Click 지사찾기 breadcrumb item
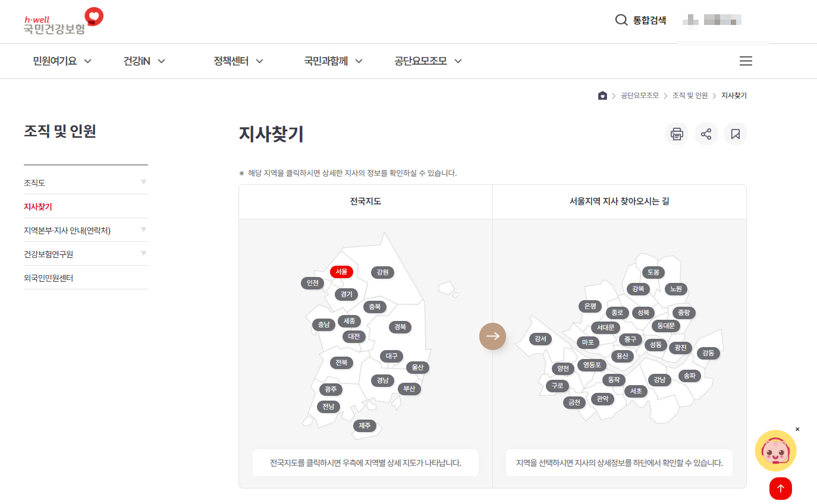Viewport: 817px width, 504px height. click(x=734, y=96)
